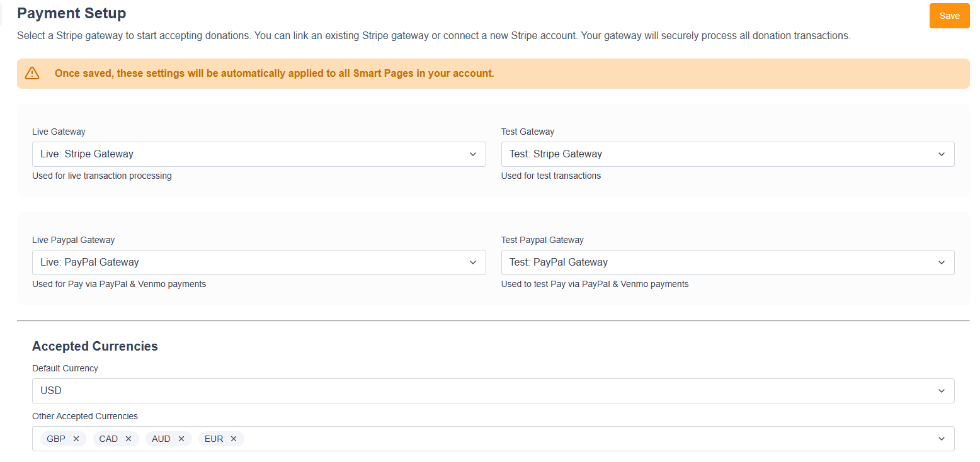This screenshot has width=980, height=462.
Task: Click the Save button
Action: [x=949, y=15]
